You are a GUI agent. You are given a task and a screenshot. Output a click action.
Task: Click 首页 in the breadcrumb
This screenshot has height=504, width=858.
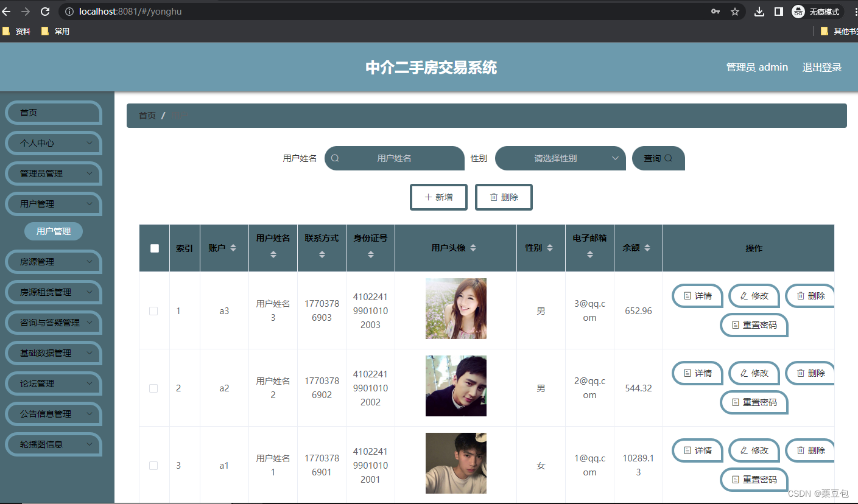(x=147, y=116)
